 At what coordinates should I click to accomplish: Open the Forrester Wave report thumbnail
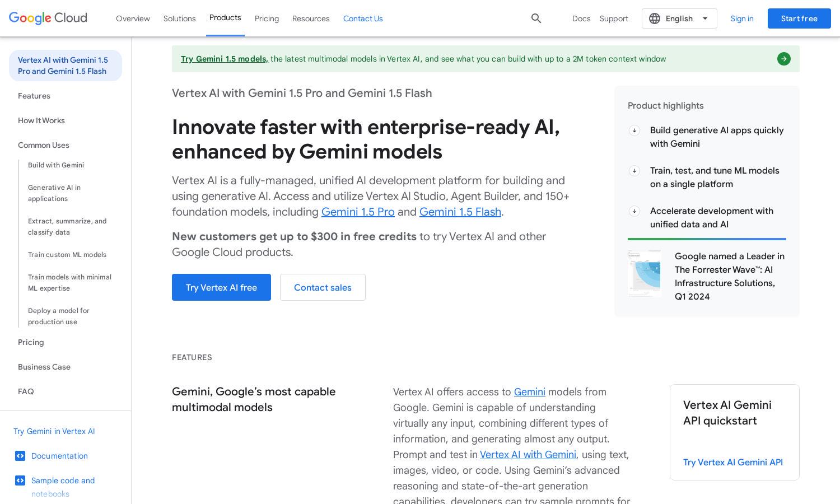[x=644, y=273]
